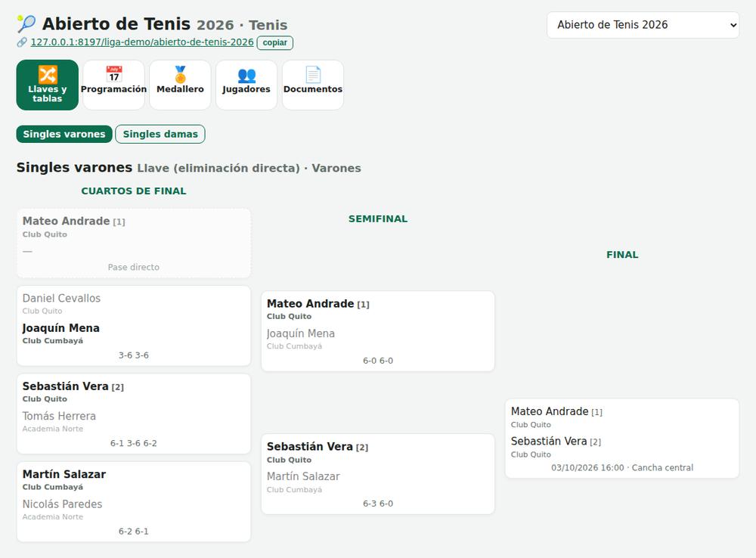Image resolution: width=756 pixels, height=558 pixels.
Task: Click the chain link icon before the URL
Action: click(22, 42)
